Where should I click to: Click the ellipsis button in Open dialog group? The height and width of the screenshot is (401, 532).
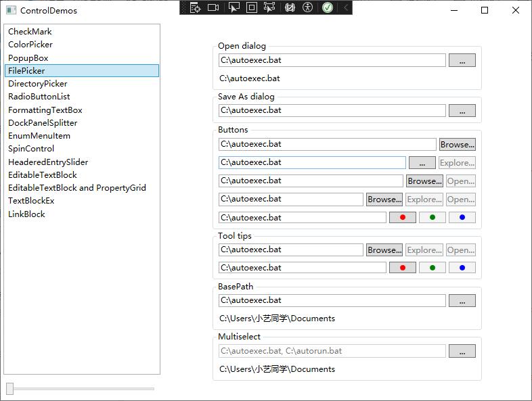tap(462, 61)
